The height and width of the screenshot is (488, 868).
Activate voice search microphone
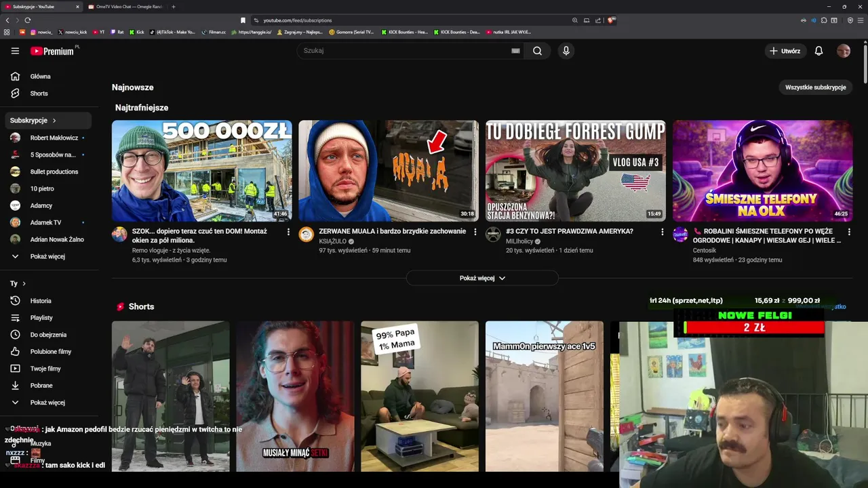(566, 51)
